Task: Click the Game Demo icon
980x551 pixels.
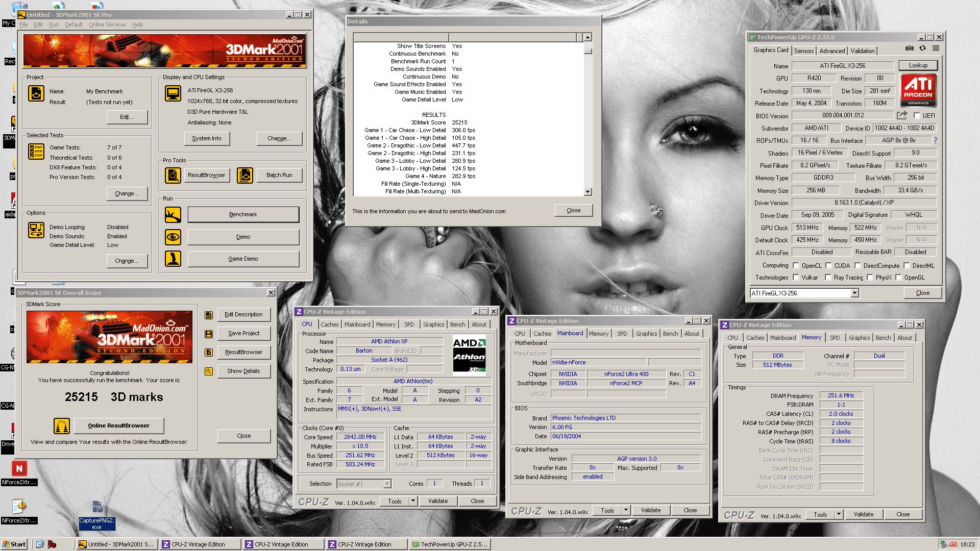Action: (x=173, y=259)
